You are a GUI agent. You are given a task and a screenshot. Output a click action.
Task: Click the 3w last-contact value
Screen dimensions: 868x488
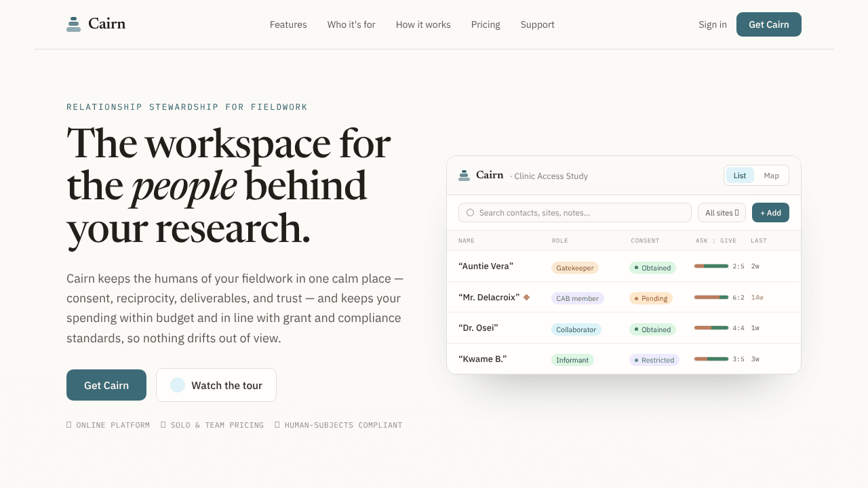point(755,359)
